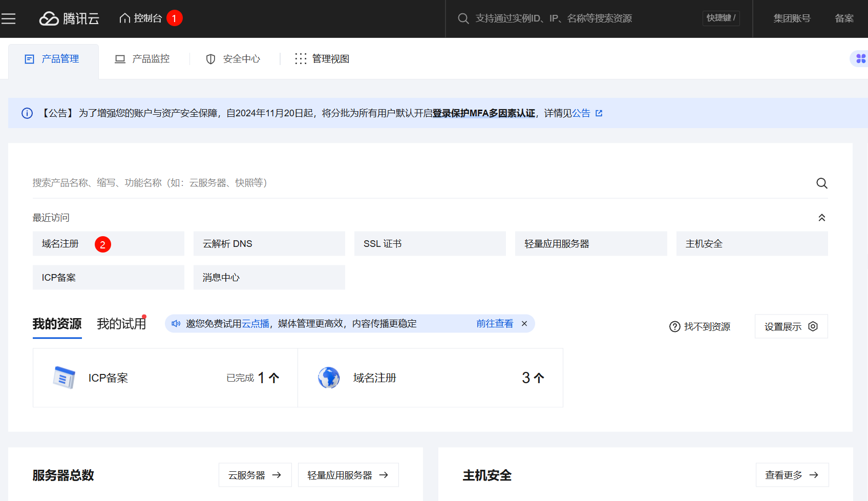Click 前往查看 in the promo notice

tap(495, 324)
